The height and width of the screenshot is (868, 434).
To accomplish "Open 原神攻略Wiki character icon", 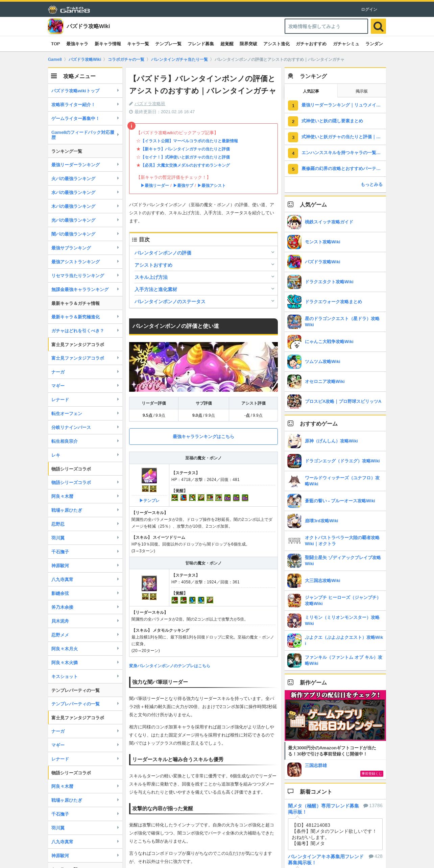I will point(294,441).
